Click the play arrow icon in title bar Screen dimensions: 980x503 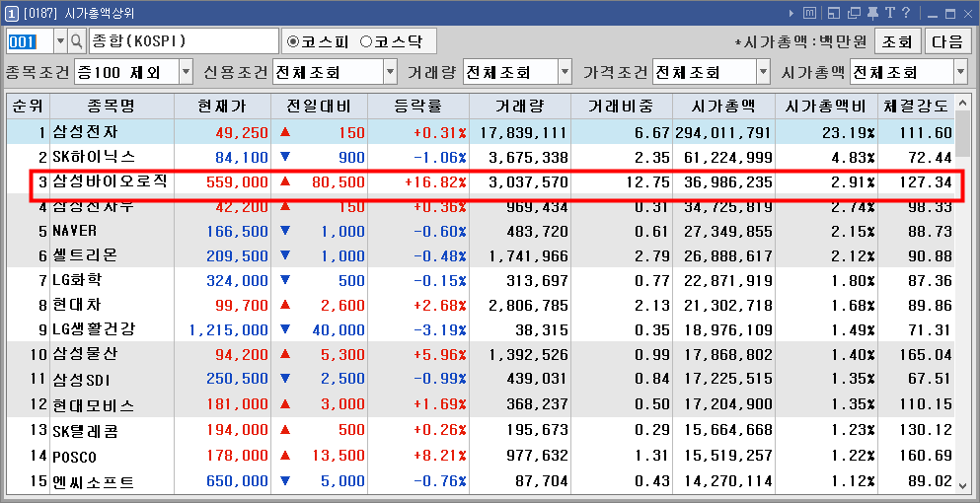[792, 13]
